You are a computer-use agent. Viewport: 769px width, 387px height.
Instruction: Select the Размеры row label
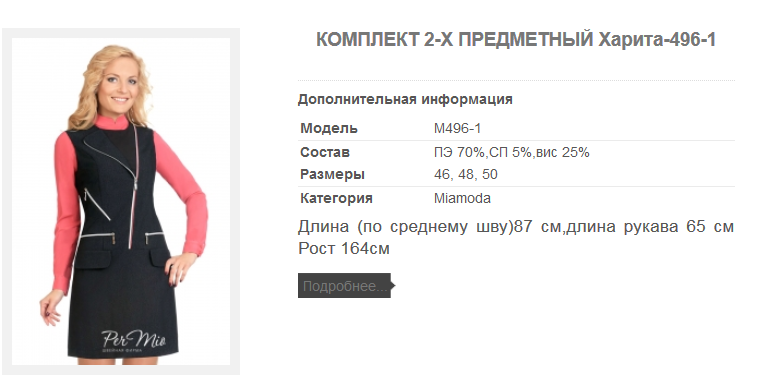tap(333, 174)
